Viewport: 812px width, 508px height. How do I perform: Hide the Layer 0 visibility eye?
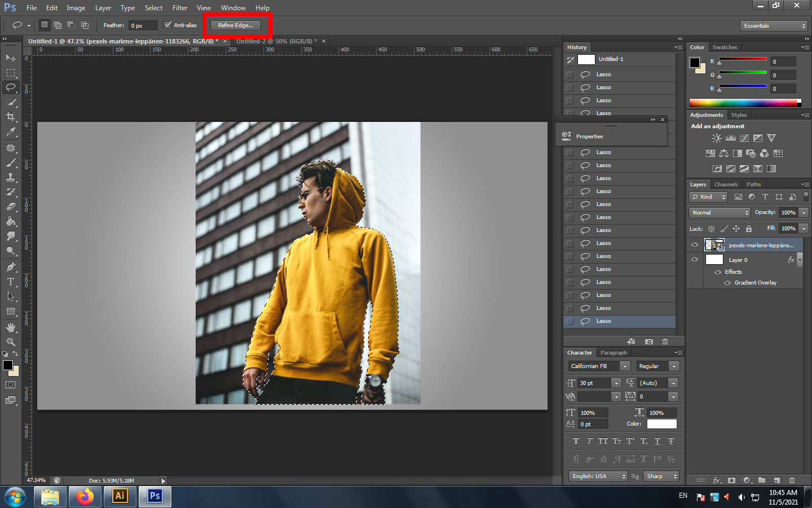(x=695, y=260)
